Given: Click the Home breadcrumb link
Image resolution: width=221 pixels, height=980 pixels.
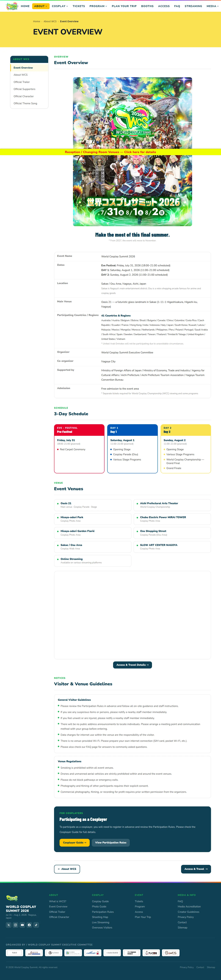Looking at the screenshot, I should 36,21.
